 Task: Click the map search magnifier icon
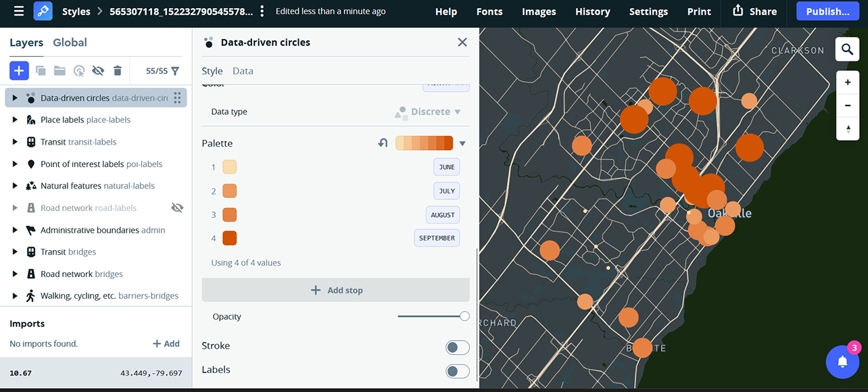[847, 49]
